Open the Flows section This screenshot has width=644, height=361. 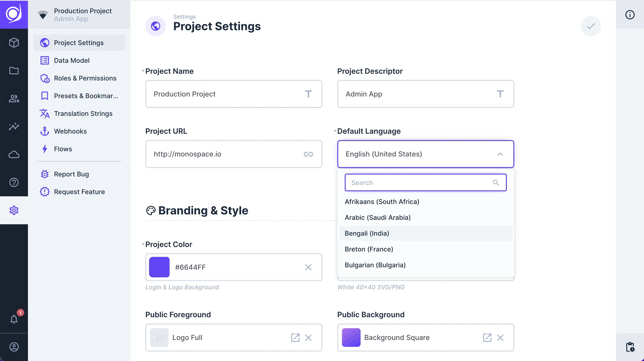click(x=63, y=149)
